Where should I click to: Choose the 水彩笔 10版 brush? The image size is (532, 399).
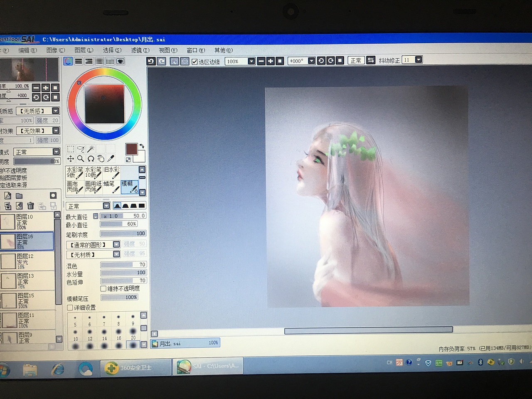tap(93, 172)
